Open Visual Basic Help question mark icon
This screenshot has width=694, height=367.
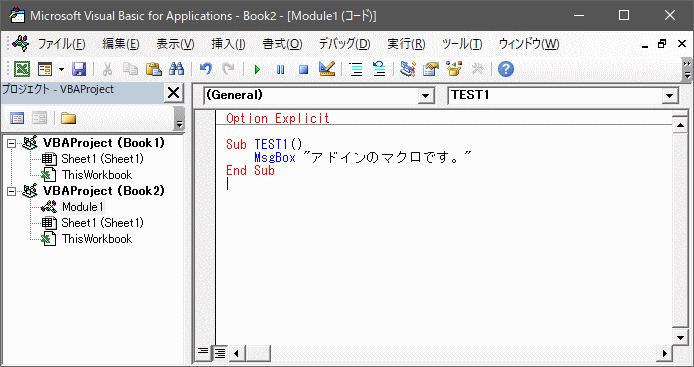click(x=506, y=69)
